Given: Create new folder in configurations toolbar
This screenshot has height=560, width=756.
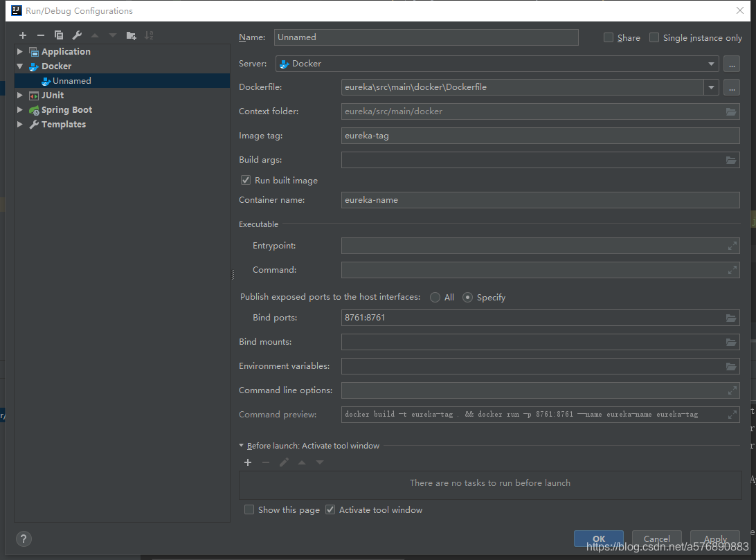Looking at the screenshot, I should pyautogui.click(x=131, y=35).
